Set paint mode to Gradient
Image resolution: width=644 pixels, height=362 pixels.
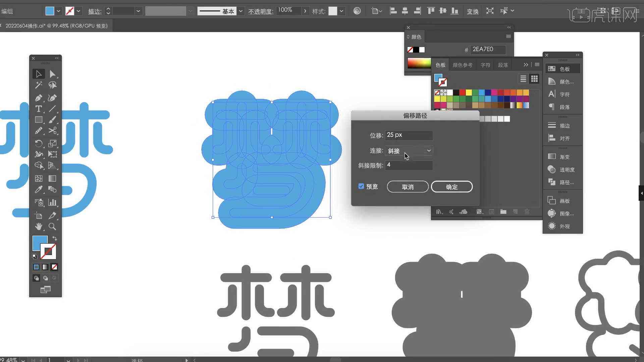[45, 267]
